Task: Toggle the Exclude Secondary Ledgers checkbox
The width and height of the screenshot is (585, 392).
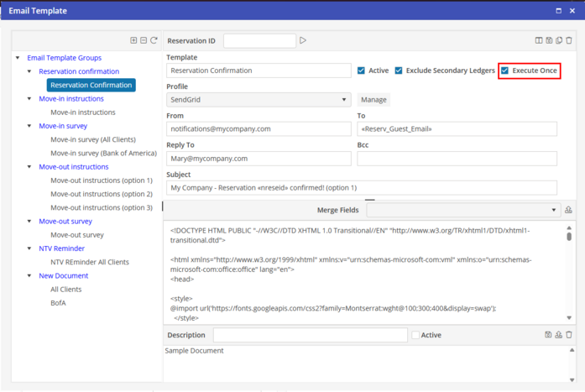Action: click(399, 71)
